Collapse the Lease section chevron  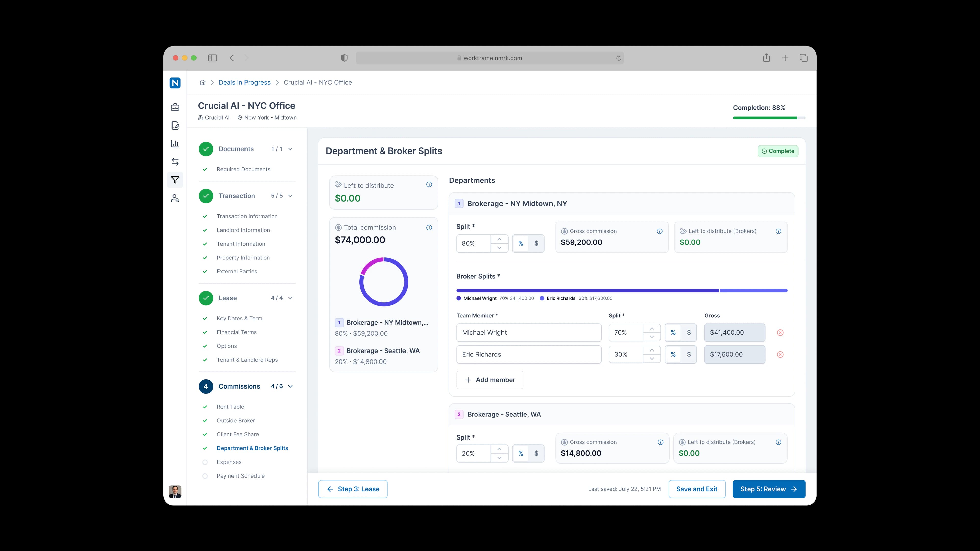(x=291, y=298)
